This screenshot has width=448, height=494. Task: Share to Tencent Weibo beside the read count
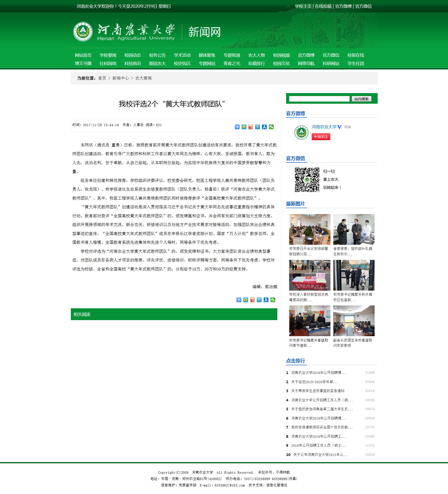point(257,127)
